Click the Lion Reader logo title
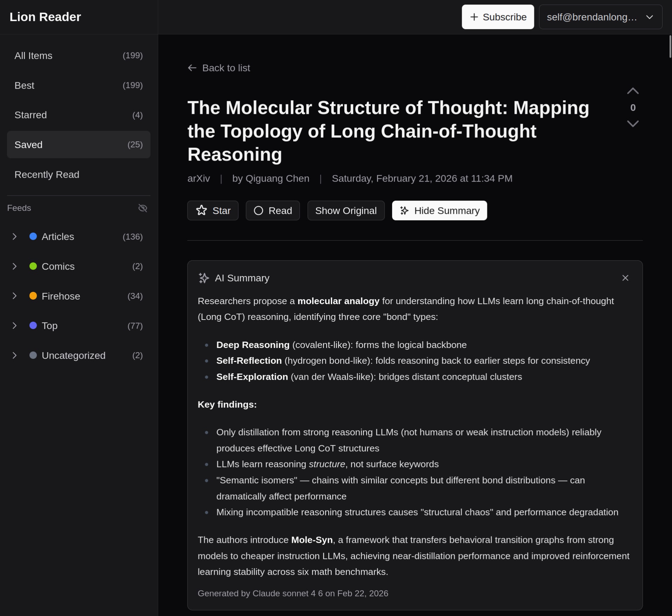This screenshot has width=672, height=616. coord(45,17)
